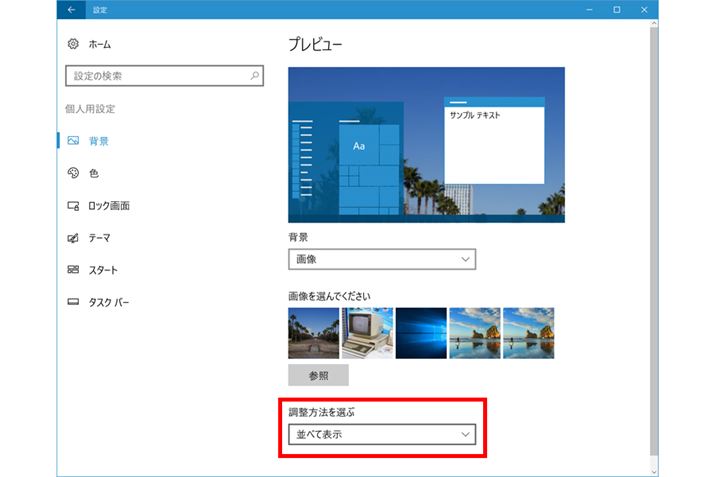Open the 背景 type dropdown showing 画像
Image resolution: width=715 pixels, height=477 pixels.
point(381,260)
